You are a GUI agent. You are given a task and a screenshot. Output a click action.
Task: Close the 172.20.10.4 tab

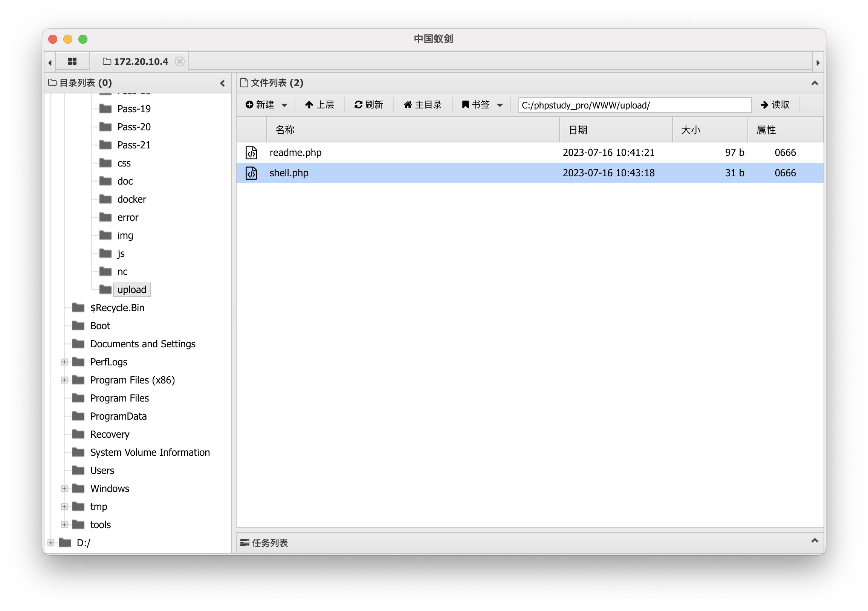pos(180,61)
